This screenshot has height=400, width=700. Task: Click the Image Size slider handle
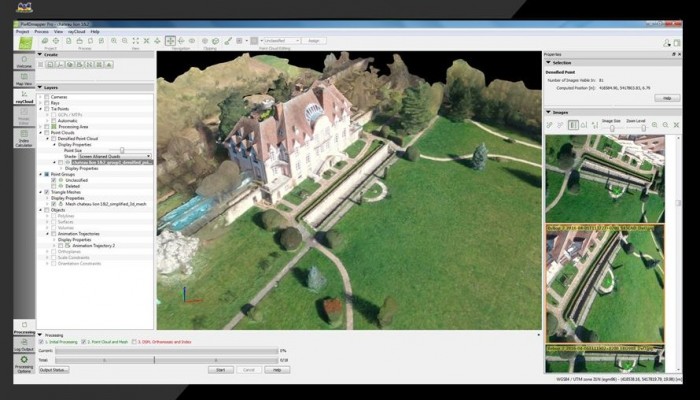[612, 128]
